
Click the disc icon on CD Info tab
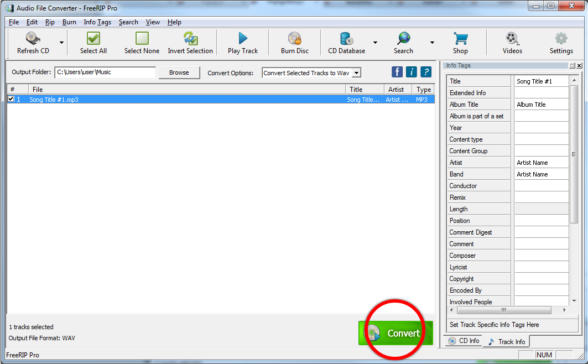coord(452,340)
